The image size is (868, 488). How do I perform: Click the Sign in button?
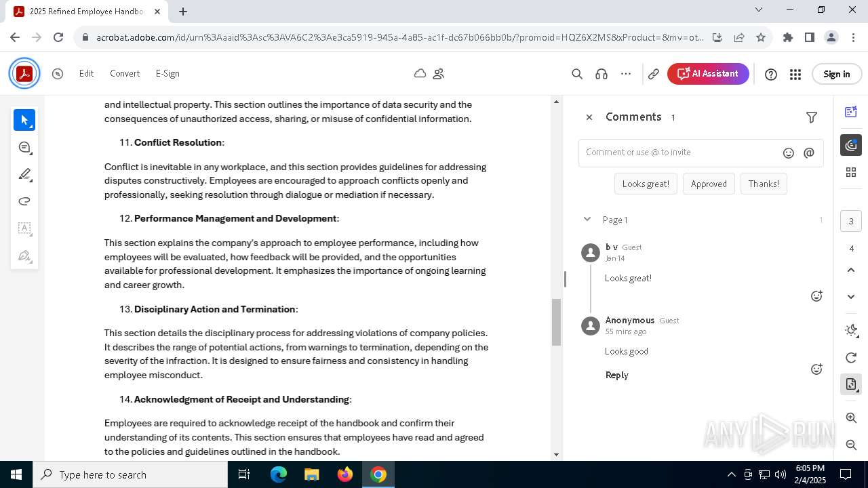[836, 74]
